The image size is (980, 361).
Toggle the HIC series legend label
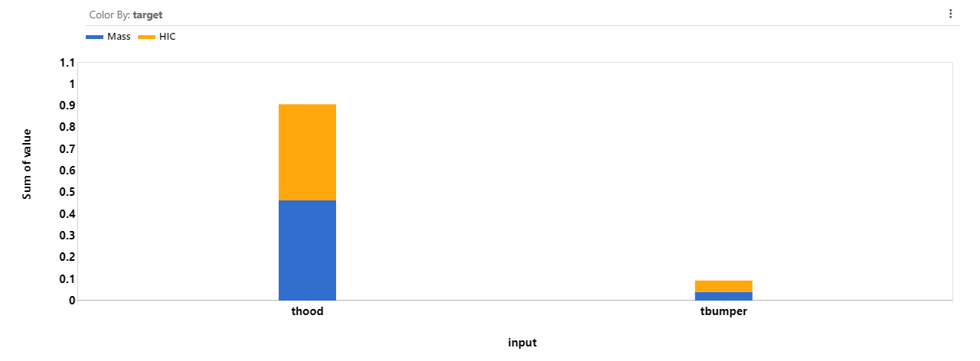[x=167, y=37]
